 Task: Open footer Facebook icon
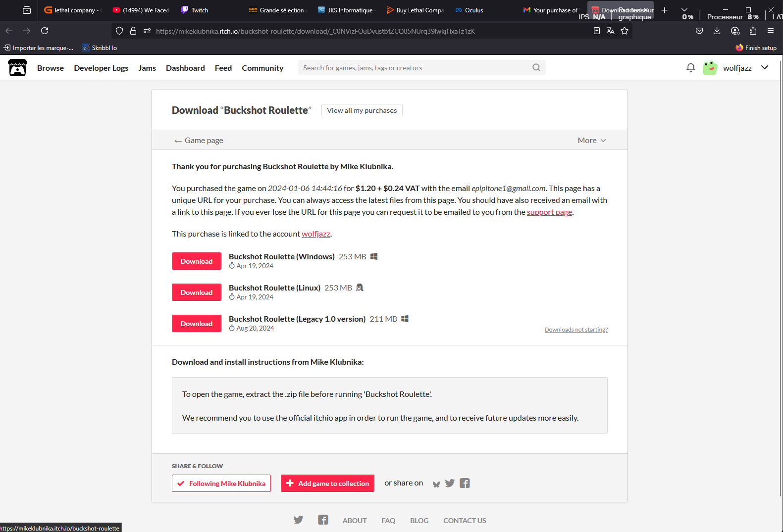pyautogui.click(x=323, y=520)
